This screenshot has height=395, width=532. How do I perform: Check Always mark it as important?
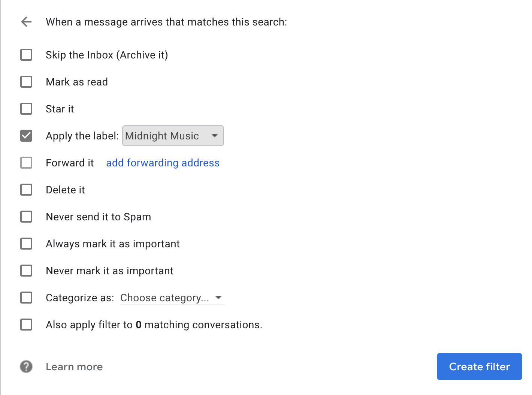pyautogui.click(x=26, y=244)
